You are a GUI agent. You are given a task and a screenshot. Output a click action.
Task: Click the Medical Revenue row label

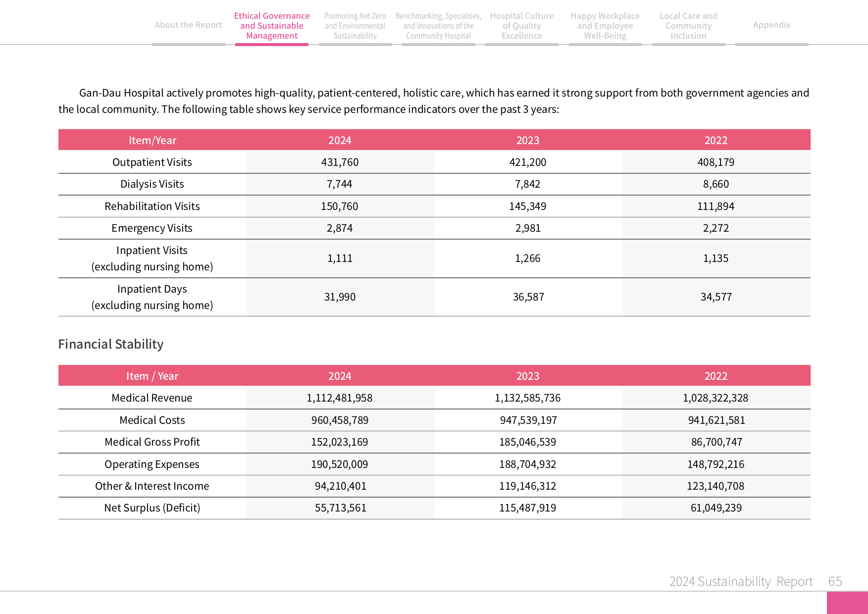[x=152, y=398]
